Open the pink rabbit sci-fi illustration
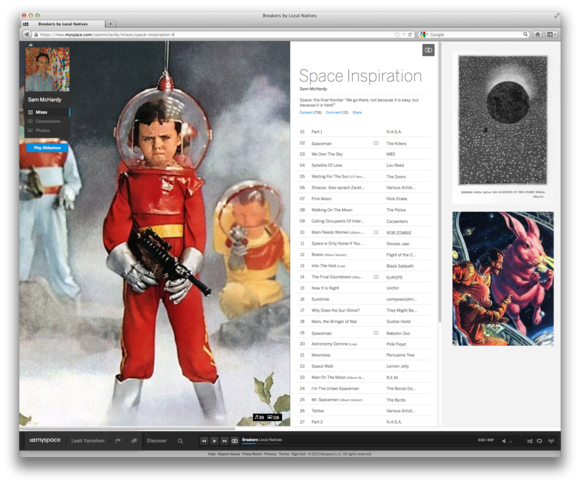This screenshot has height=484, width=580. [503, 279]
